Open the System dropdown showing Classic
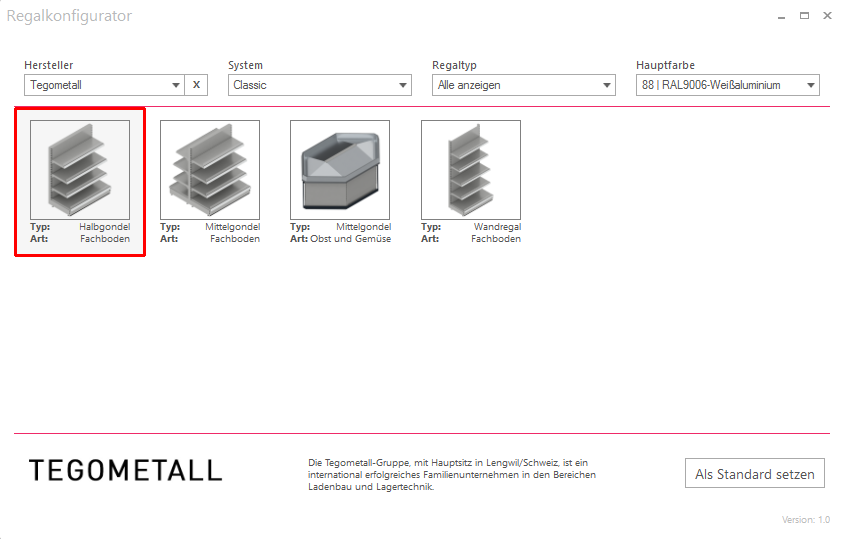Screen dimensions: 843x539 pos(319,85)
